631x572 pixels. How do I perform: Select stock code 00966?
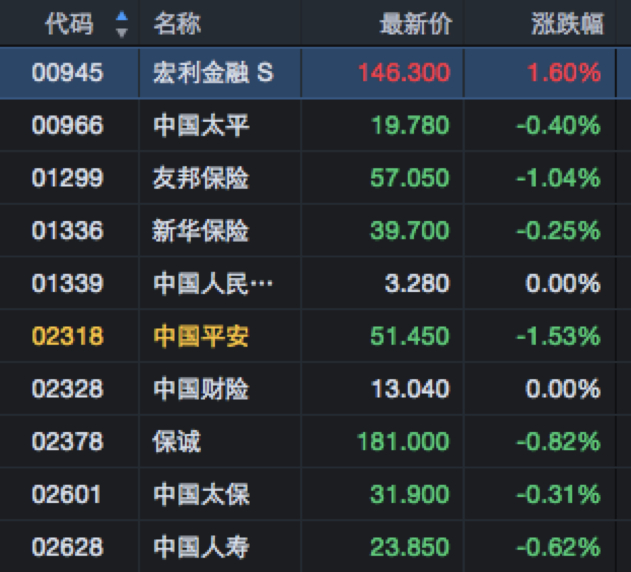(x=68, y=126)
